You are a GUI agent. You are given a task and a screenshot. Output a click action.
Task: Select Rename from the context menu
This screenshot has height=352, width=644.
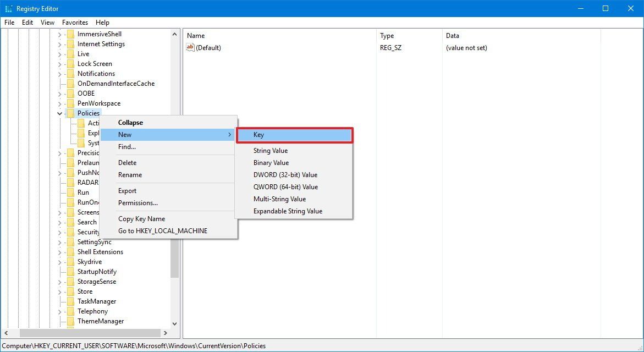point(130,174)
